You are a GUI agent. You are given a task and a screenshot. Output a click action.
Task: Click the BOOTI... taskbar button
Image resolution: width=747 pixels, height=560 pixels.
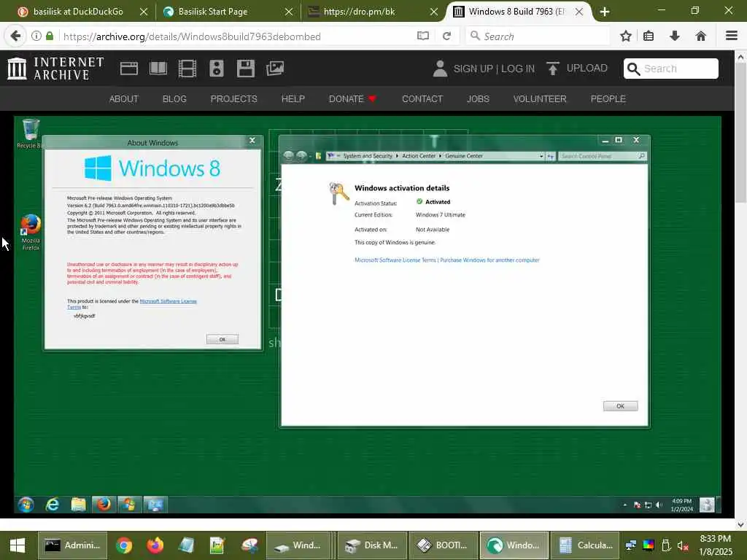tap(443, 545)
